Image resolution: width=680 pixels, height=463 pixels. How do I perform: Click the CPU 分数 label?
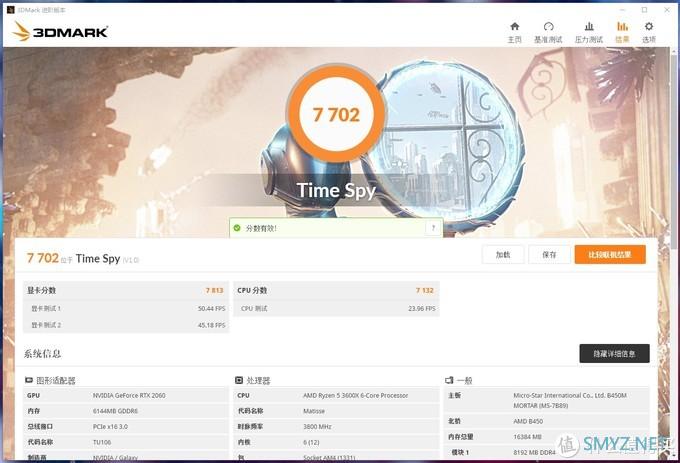[x=252, y=290]
